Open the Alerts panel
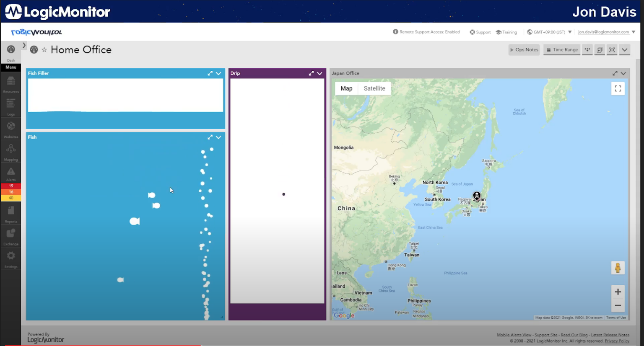The height and width of the screenshot is (346, 644). tap(10, 173)
